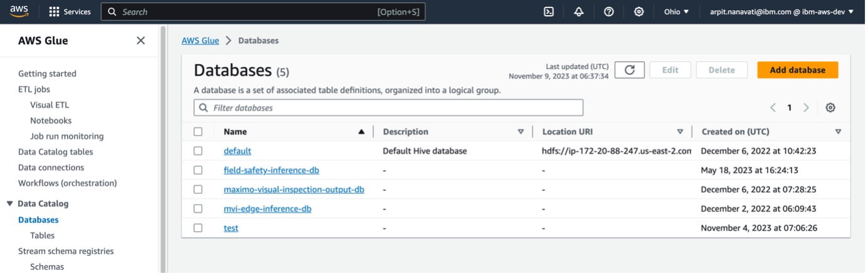Screen dimensions: 868x276
Task: Open ETL jobs in sidebar
Action: coord(34,89)
